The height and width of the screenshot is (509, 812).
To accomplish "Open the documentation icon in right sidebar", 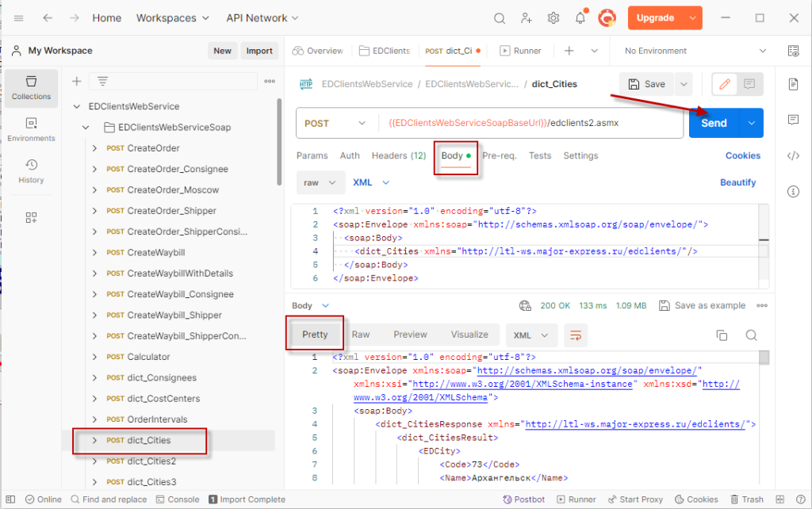I will [x=793, y=84].
